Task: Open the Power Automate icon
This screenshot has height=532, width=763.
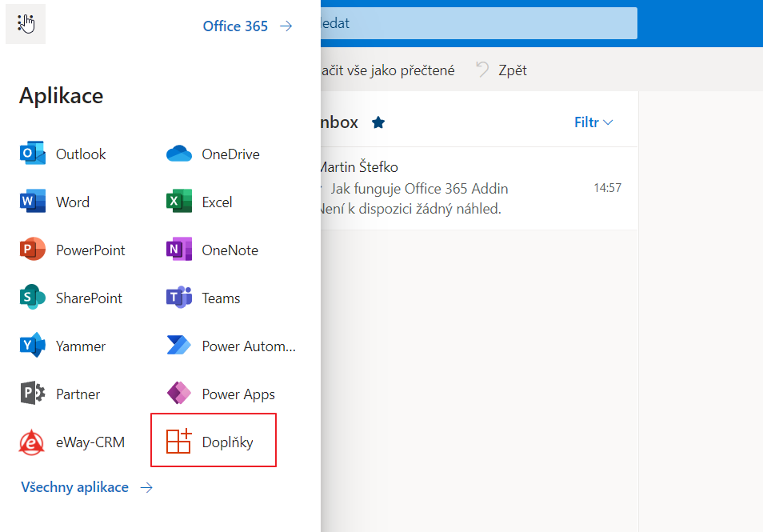Action: coord(179,345)
